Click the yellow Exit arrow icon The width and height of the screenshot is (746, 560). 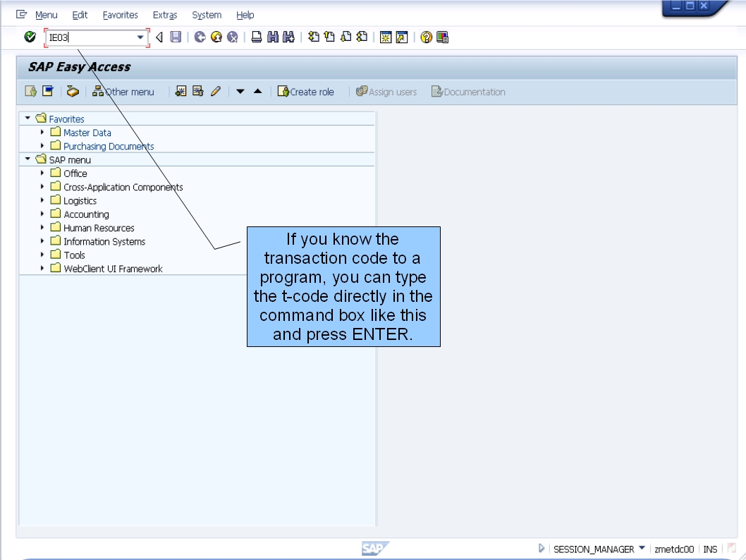(216, 37)
